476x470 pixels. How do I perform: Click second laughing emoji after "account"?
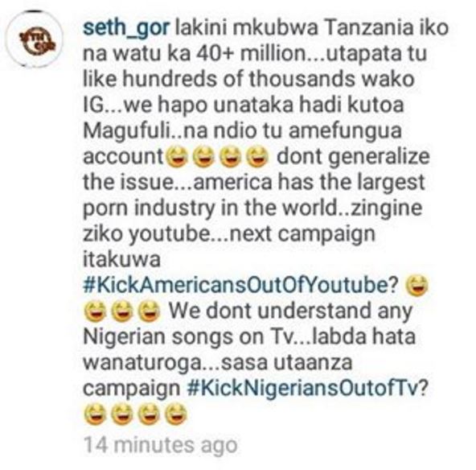coord(204,157)
